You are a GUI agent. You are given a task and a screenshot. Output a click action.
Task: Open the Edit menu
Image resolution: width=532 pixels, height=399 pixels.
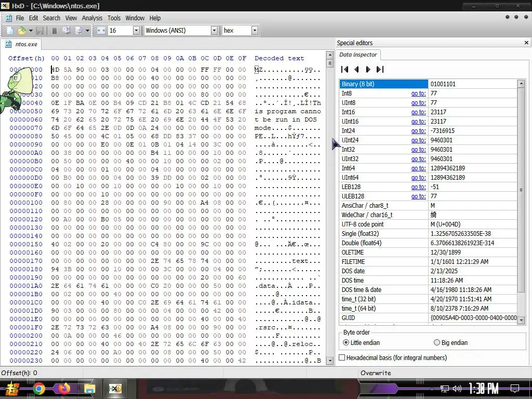pos(33,18)
